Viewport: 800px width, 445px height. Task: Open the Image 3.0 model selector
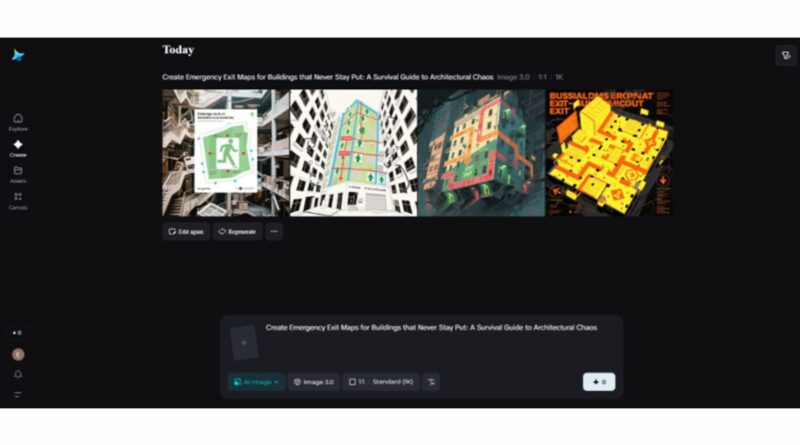[x=314, y=382]
